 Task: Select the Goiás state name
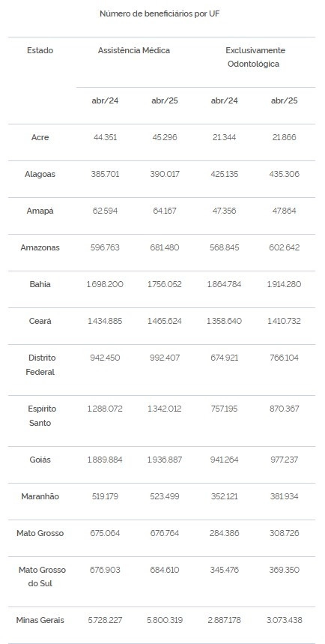coord(40,460)
